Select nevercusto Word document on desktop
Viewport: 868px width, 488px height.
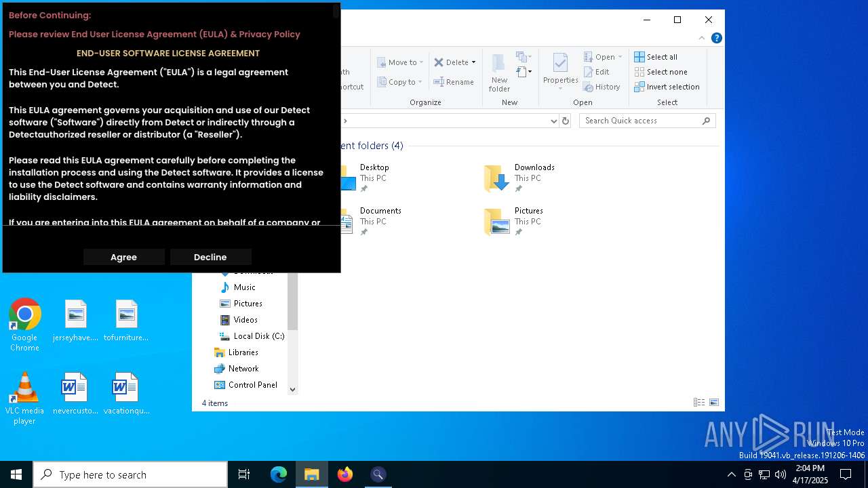[75, 394]
